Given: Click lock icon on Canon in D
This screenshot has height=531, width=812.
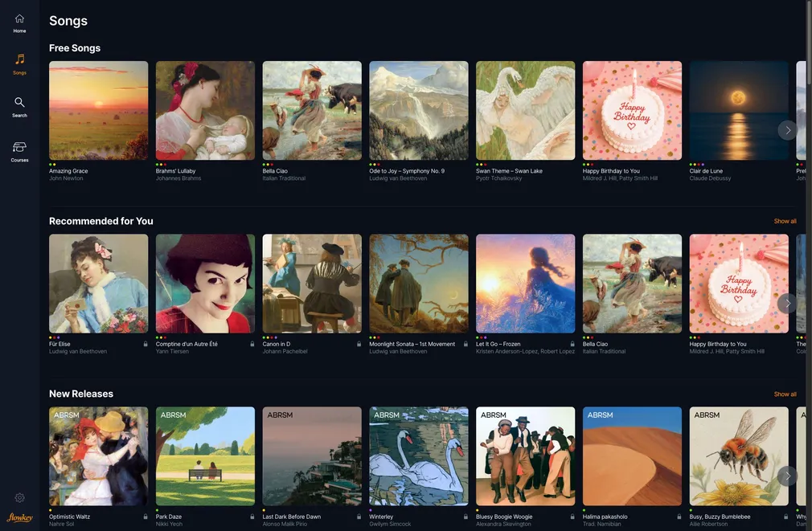Looking at the screenshot, I should (359, 344).
